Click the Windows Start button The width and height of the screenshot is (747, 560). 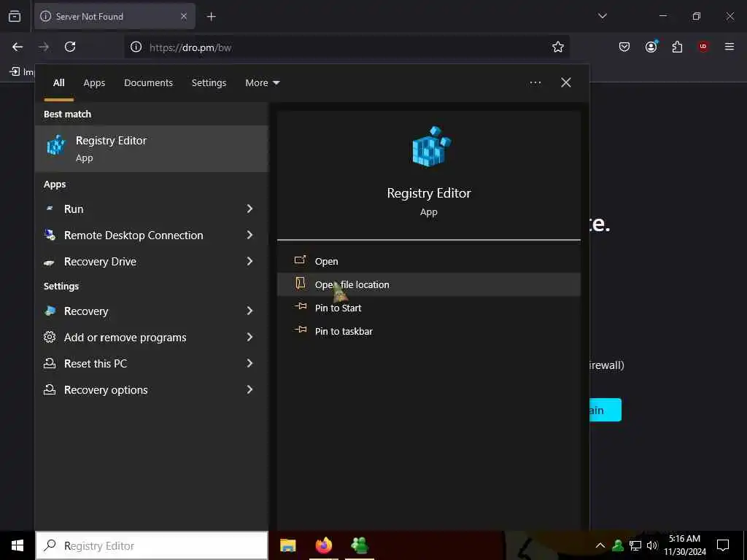[18, 545]
